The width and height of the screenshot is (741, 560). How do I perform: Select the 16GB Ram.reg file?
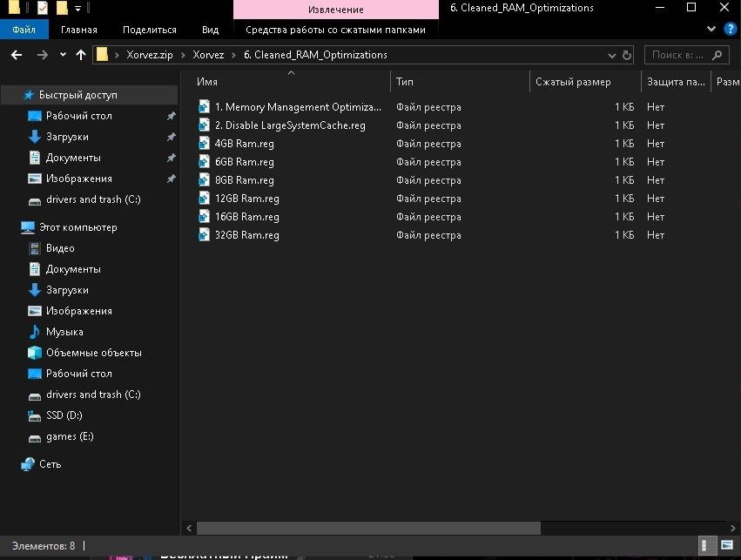246,217
